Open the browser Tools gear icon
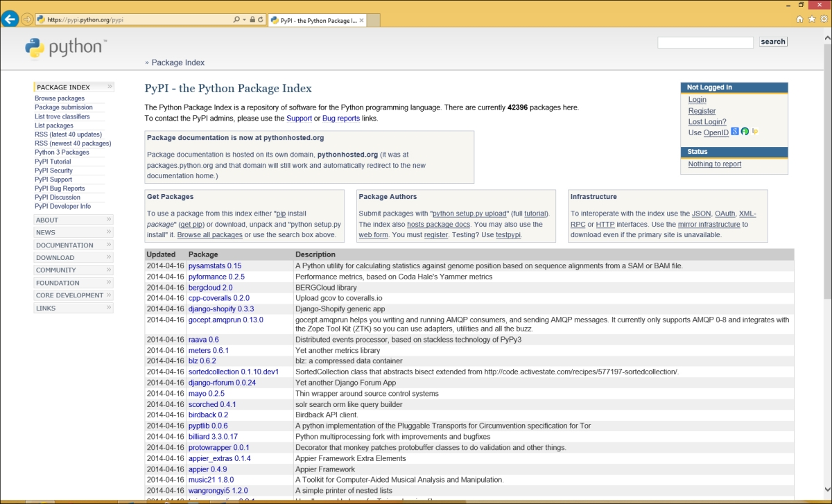The image size is (832, 504). coord(823,19)
